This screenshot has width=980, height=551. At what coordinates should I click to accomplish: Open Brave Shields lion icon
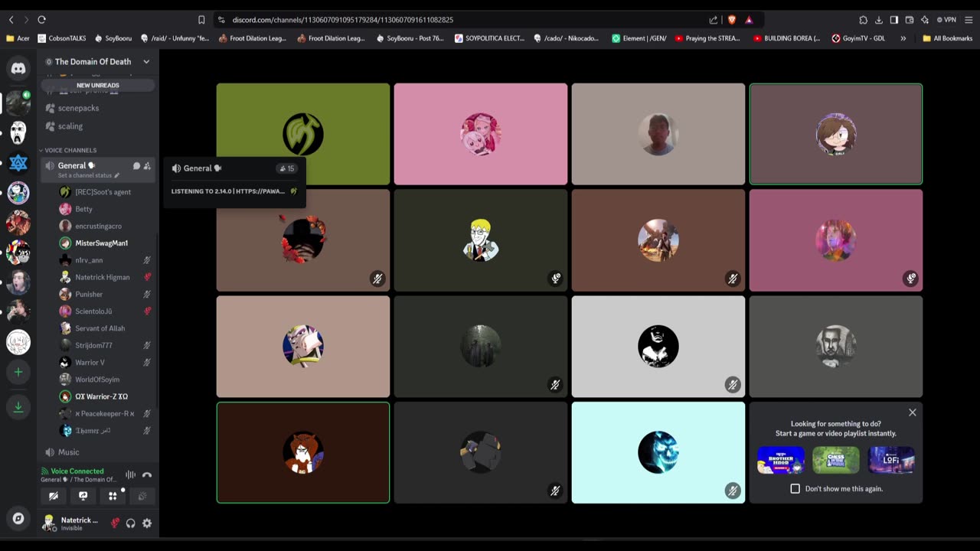coord(731,20)
